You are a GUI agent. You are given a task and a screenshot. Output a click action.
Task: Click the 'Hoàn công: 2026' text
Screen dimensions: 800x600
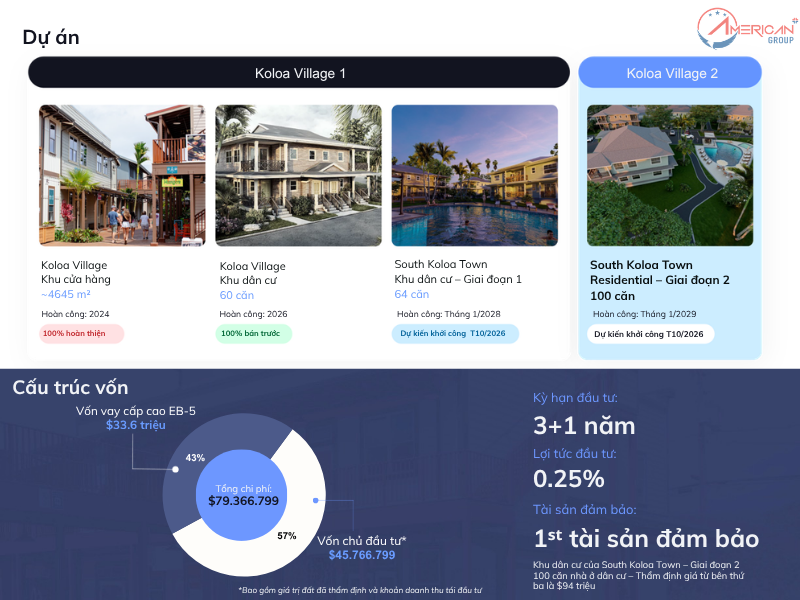point(254,314)
